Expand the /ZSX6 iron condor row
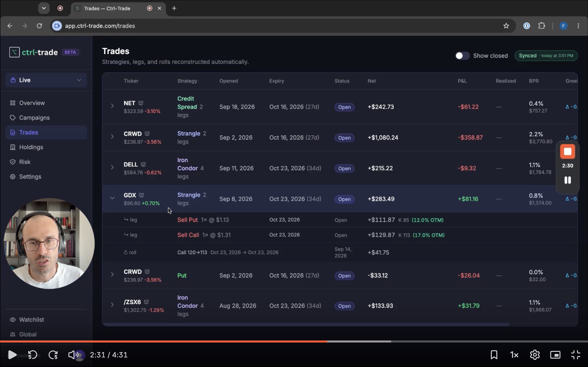 click(112, 305)
